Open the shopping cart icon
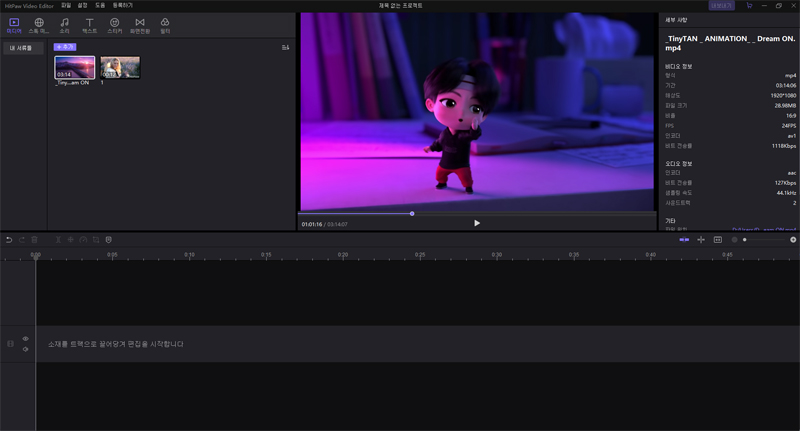The width and height of the screenshot is (800, 431). 749,6
